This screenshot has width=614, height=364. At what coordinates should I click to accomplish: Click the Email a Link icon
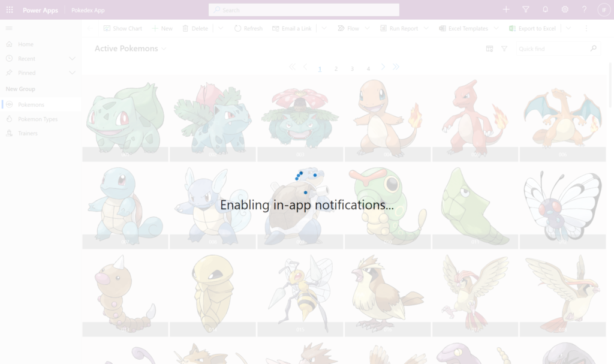click(276, 28)
